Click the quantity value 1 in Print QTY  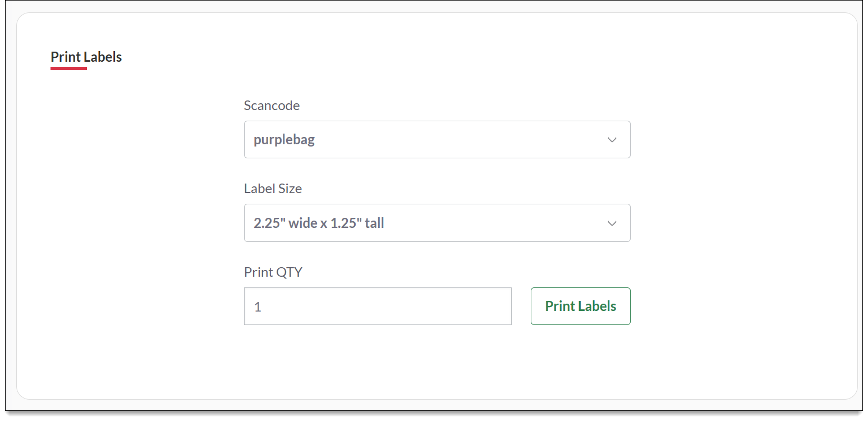point(258,307)
